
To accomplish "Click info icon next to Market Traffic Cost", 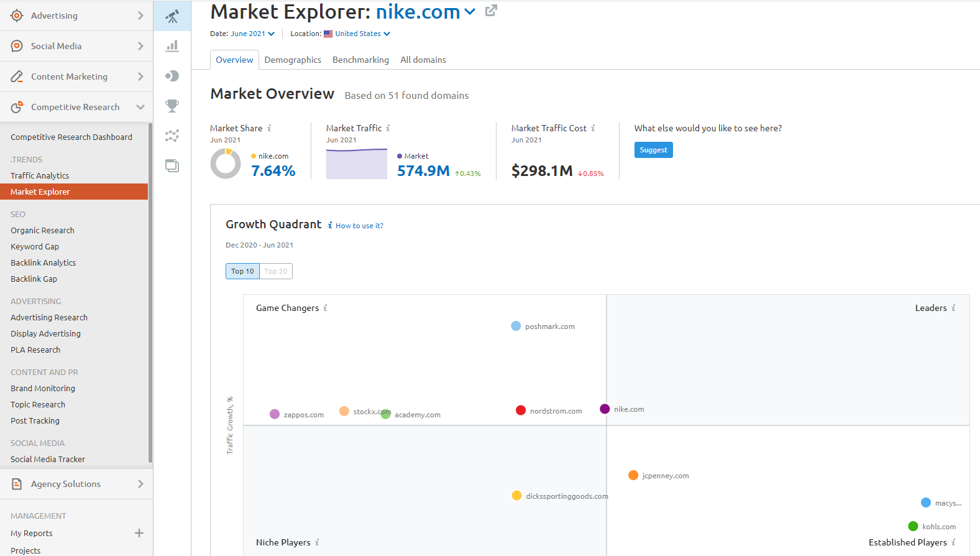I will pyautogui.click(x=593, y=128).
